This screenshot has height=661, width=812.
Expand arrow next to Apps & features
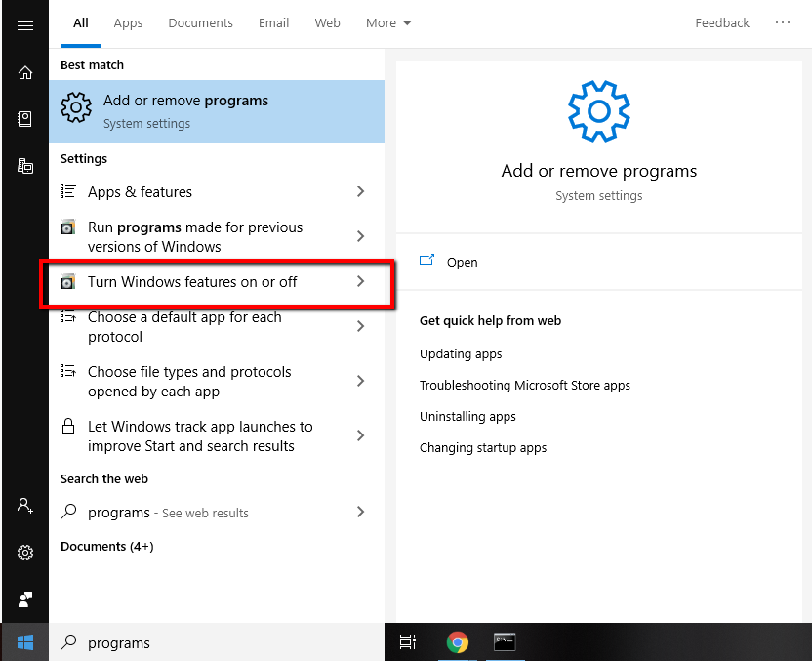click(x=360, y=191)
